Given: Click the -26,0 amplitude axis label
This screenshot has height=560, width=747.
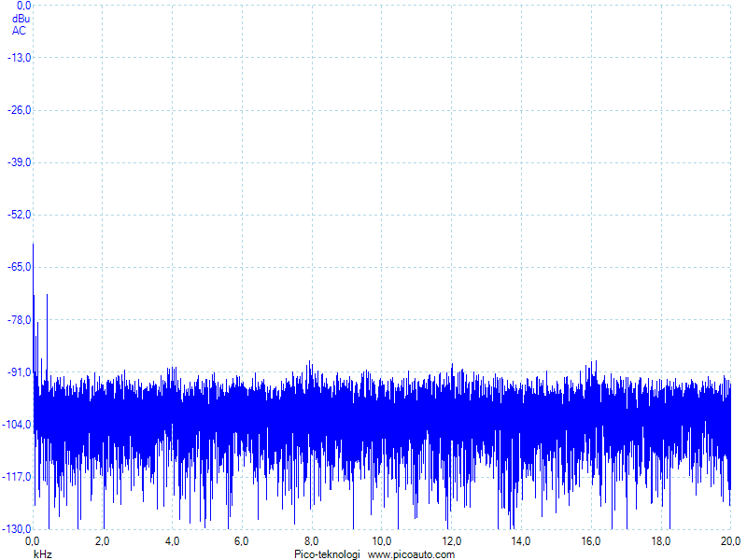Looking at the screenshot, I should click(x=19, y=110).
